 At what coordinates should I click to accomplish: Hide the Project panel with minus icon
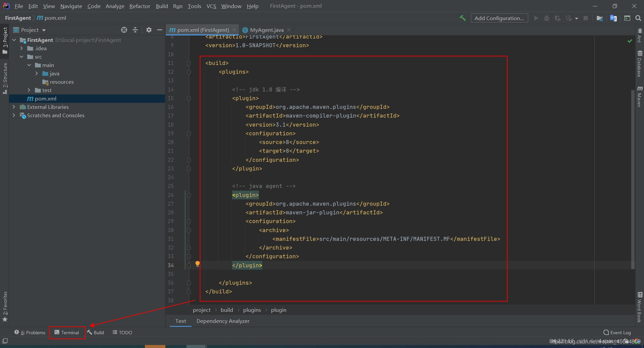160,30
